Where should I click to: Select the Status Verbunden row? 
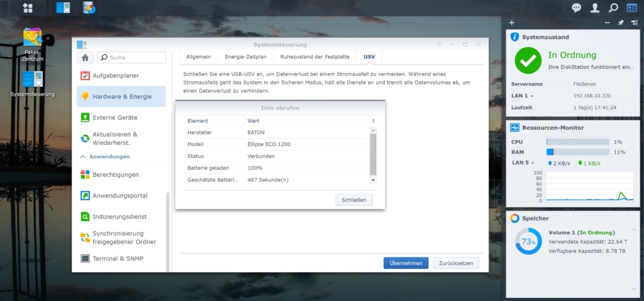point(277,156)
